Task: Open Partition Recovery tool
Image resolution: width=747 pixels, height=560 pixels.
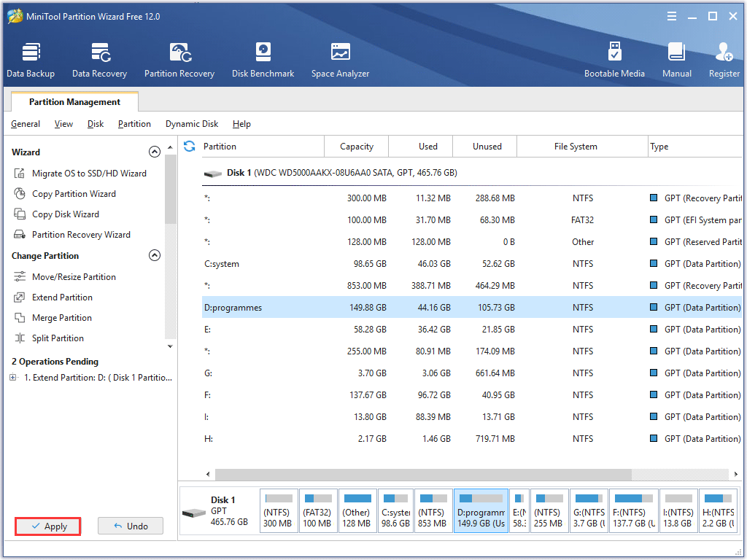Action: (179, 61)
